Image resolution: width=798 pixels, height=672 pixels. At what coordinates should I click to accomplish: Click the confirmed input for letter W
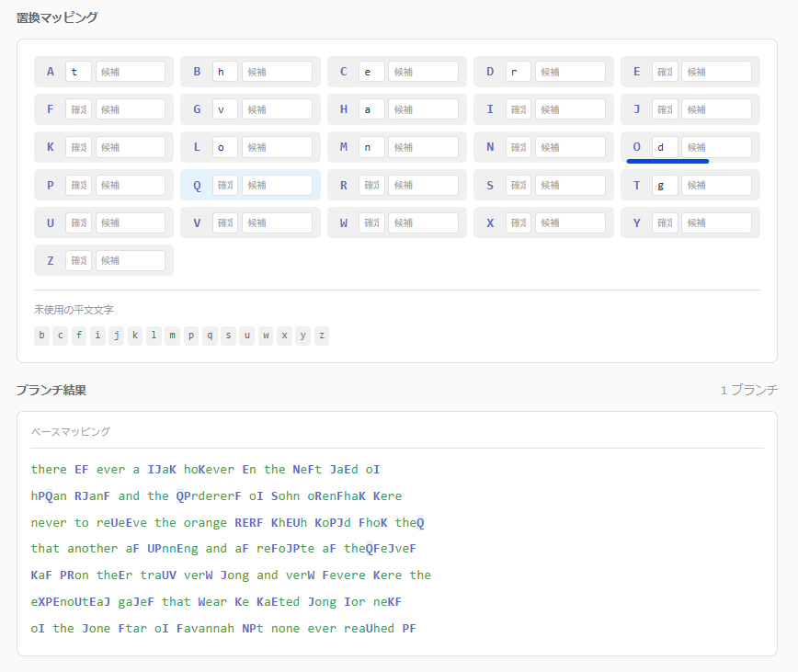pyautogui.click(x=371, y=223)
